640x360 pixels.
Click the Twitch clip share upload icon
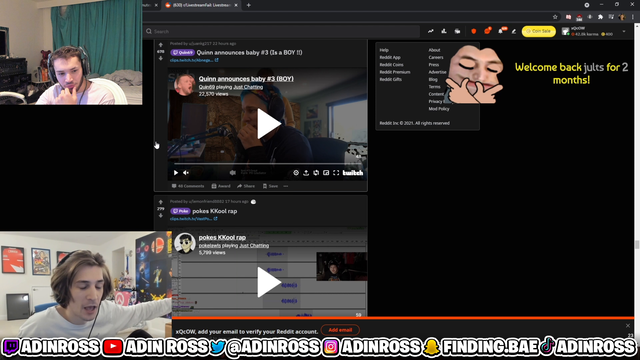point(306,173)
